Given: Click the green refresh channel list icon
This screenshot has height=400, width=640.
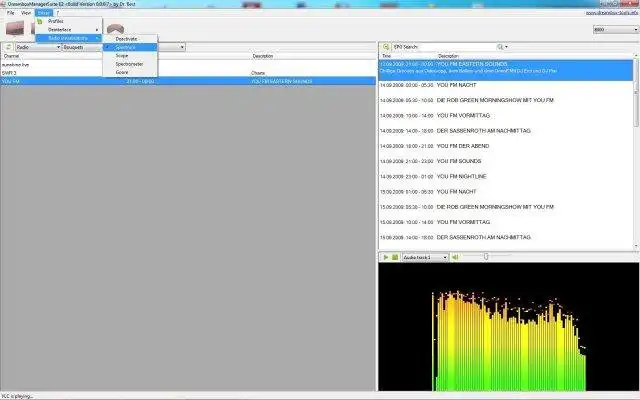Looking at the screenshot, I should tap(8, 47).
